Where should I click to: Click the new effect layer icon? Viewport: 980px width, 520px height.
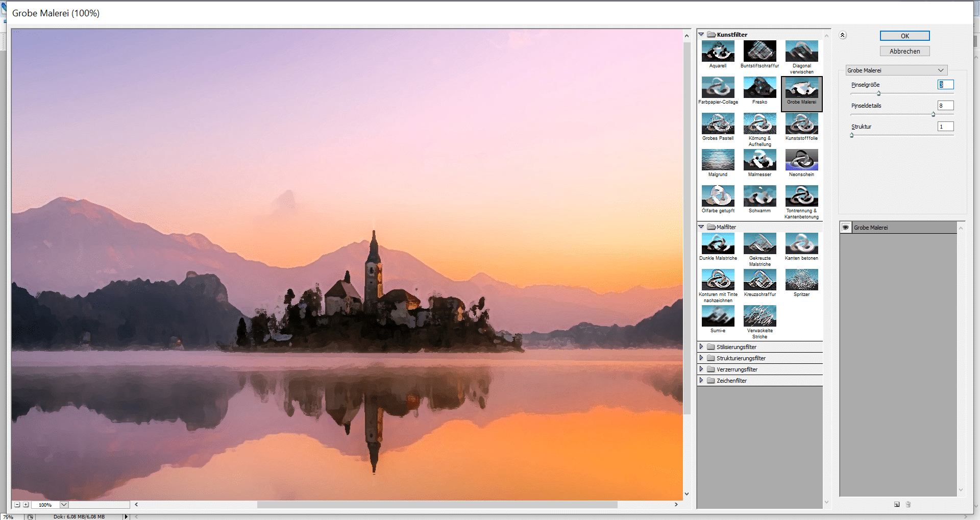tap(897, 505)
